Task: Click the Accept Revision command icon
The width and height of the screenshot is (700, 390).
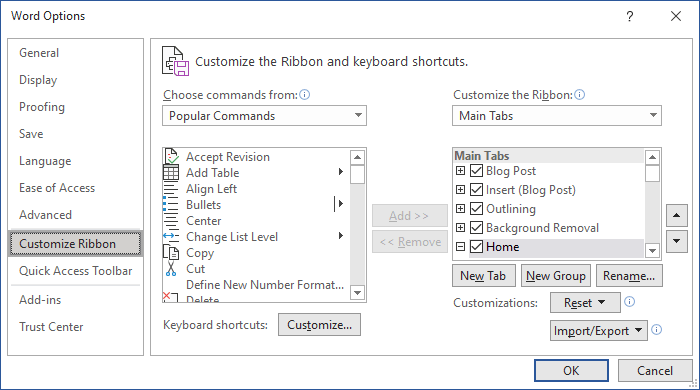Action: (x=171, y=157)
